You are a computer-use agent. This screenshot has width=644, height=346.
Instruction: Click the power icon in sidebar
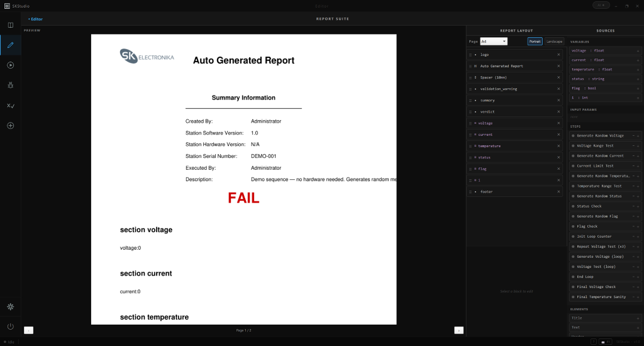11,326
